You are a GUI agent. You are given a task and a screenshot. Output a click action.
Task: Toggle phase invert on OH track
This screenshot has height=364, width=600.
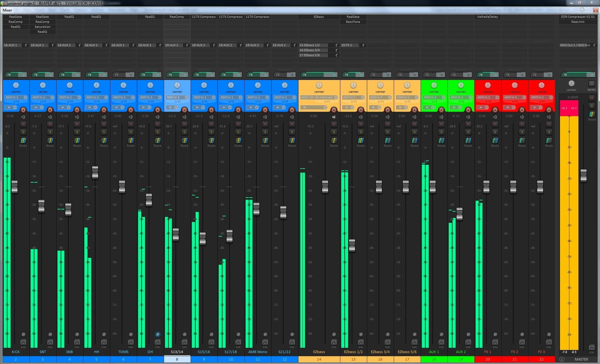pos(158,334)
